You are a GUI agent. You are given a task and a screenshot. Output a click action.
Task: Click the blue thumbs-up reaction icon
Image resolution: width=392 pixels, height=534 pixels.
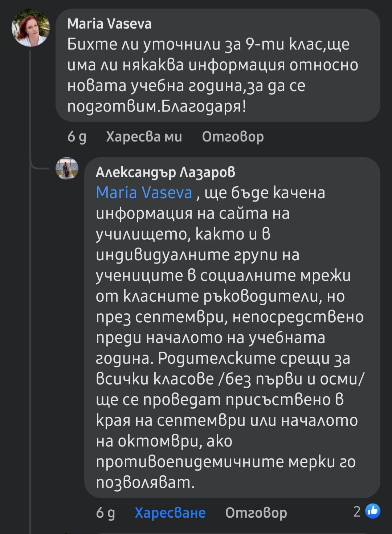coord(373,511)
